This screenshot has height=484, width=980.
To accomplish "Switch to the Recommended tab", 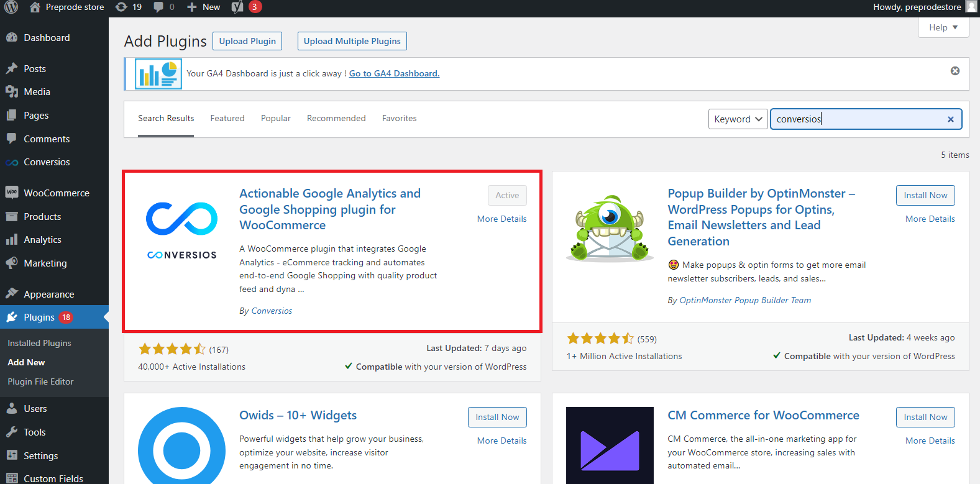I will tap(336, 118).
